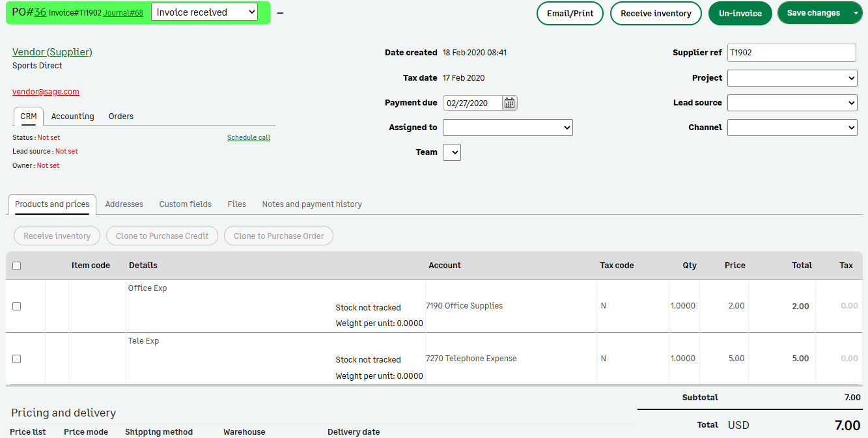Click into the Supplier ref field
This screenshot has width=868, height=438.
click(792, 53)
